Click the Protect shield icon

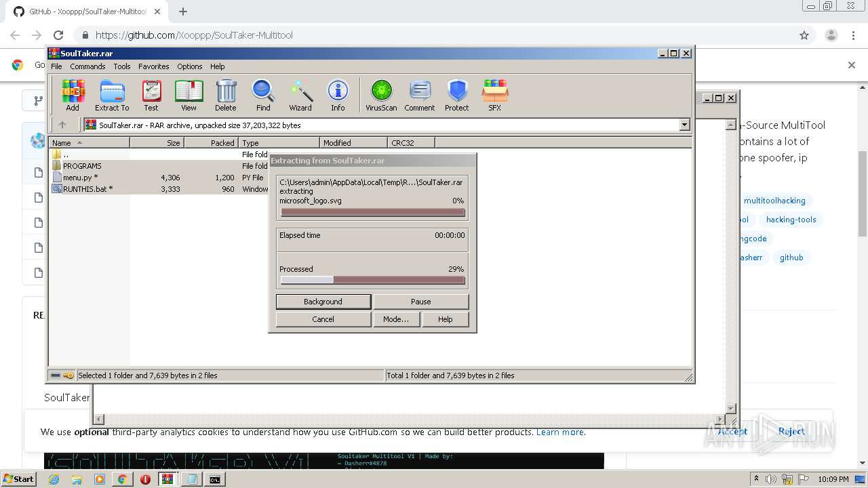click(x=457, y=95)
